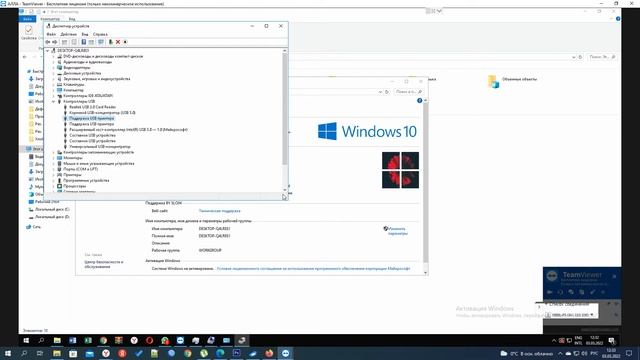Open Microsoft Edge on local taskbar

220,353
